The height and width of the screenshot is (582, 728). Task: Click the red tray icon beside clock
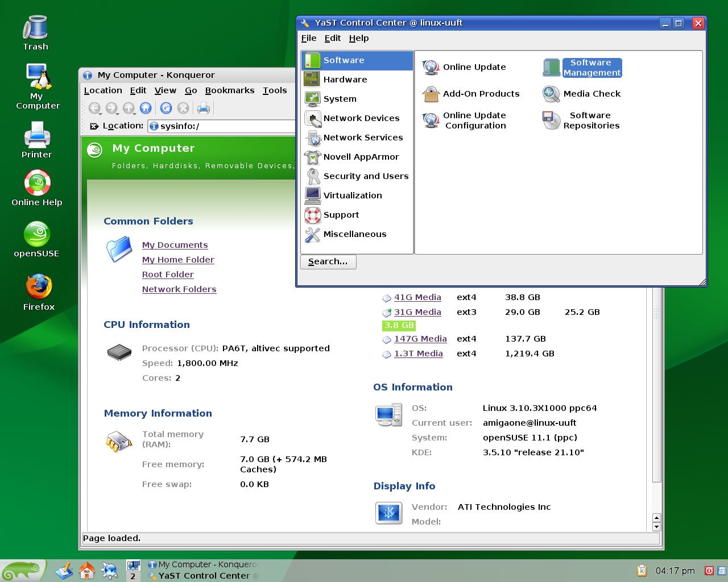click(x=709, y=571)
